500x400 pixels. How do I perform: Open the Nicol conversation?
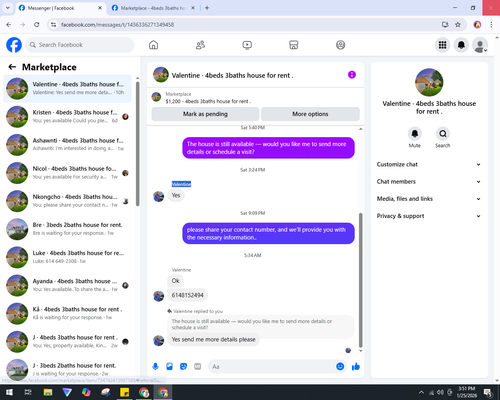point(68,173)
